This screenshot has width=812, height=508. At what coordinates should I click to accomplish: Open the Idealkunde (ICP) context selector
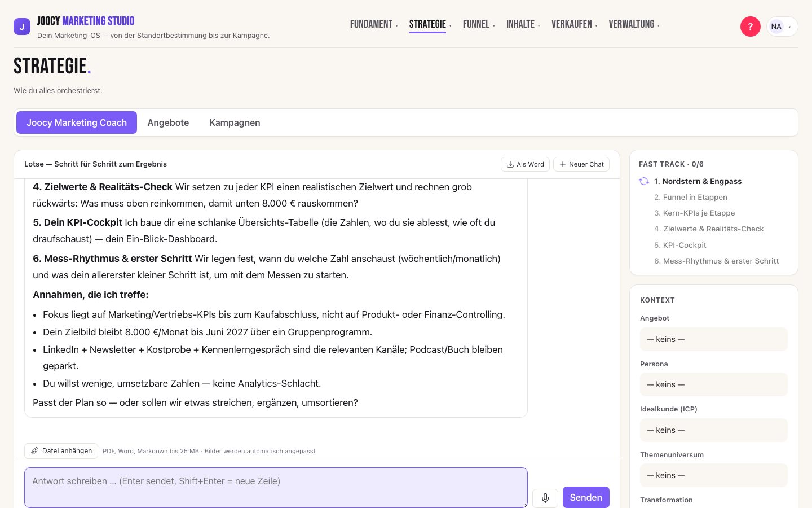(713, 430)
